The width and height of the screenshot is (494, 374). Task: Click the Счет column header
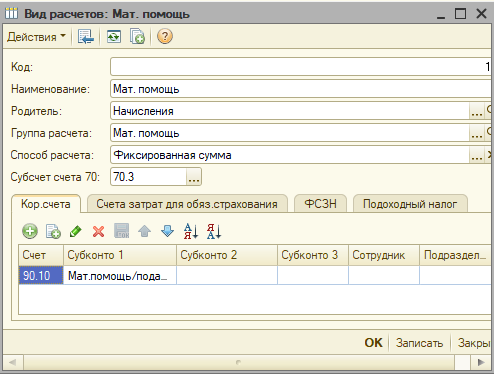41,255
